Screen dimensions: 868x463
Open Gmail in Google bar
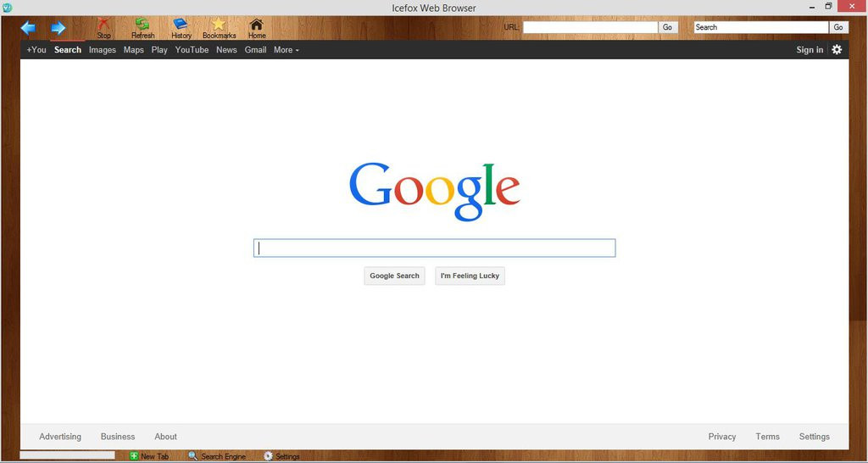(x=255, y=50)
